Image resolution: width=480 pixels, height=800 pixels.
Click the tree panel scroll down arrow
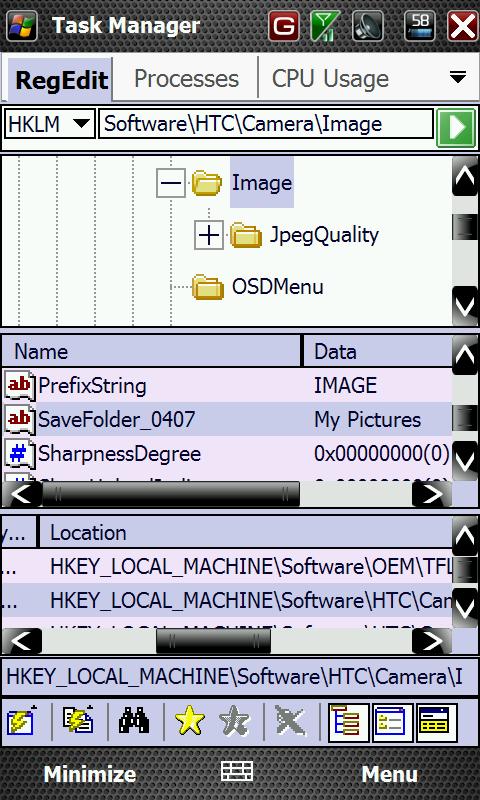(465, 306)
